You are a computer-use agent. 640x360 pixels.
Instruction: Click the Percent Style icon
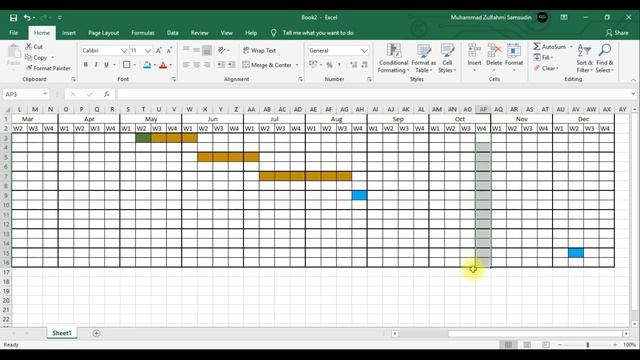(x=329, y=64)
